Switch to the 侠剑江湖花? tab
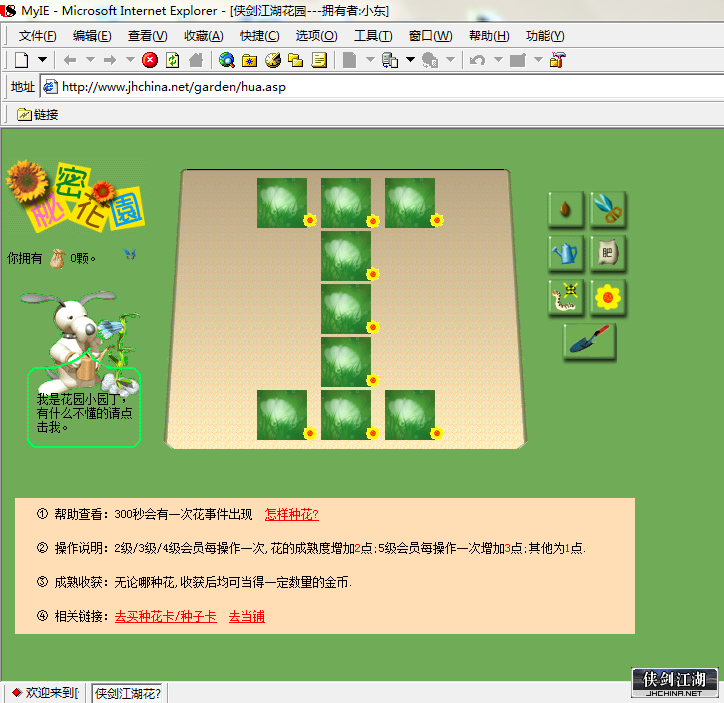This screenshot has height=703, width=724. coord(127,693)
